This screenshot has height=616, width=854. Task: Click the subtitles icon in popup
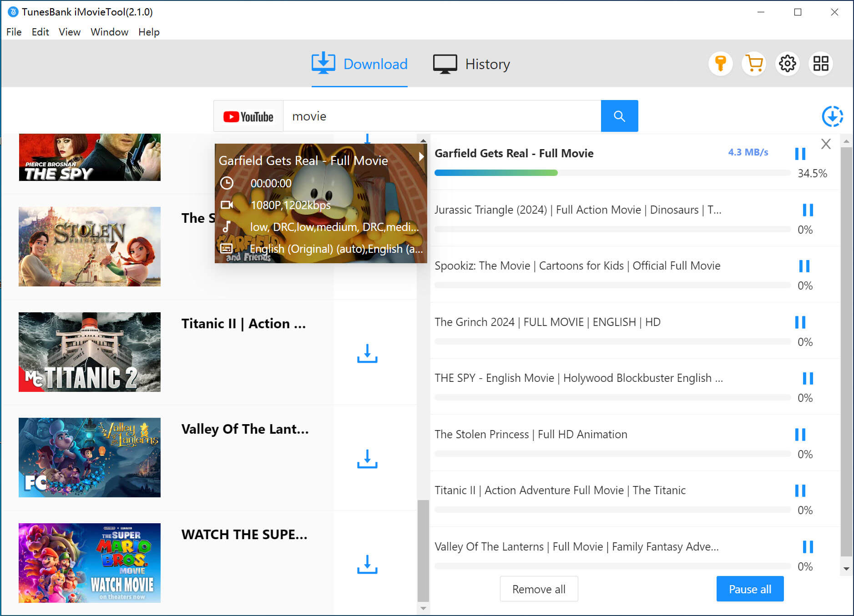click(x=227, y=248)
